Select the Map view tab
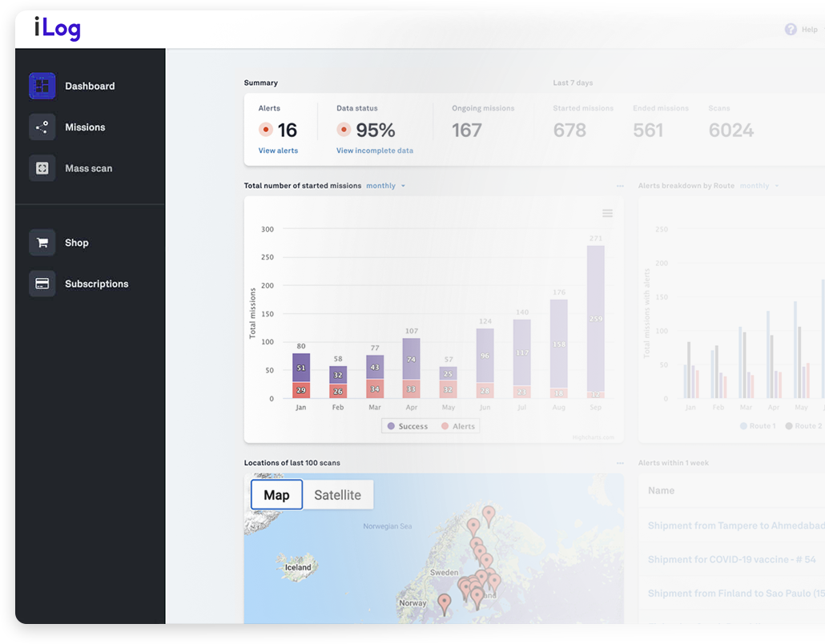The width and height of the screenshot is (825, 644). click(276, 495)
